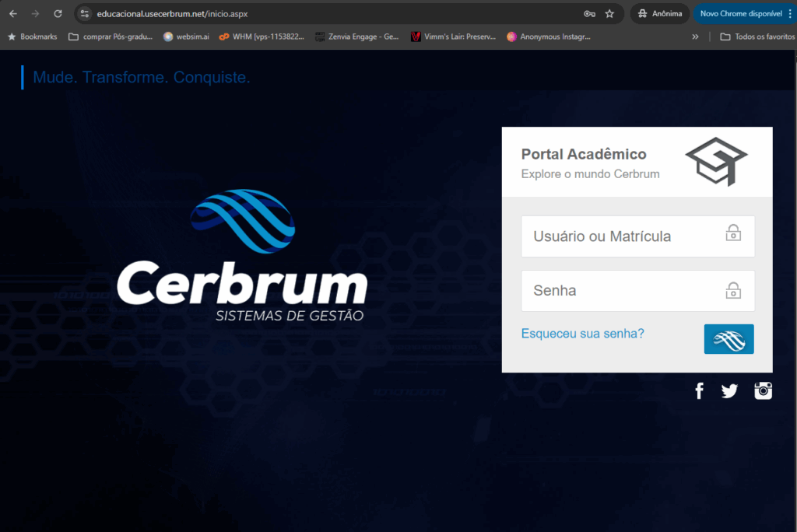Click the graduation cap icon in Portal Acadêmico

tap(716, 162)
